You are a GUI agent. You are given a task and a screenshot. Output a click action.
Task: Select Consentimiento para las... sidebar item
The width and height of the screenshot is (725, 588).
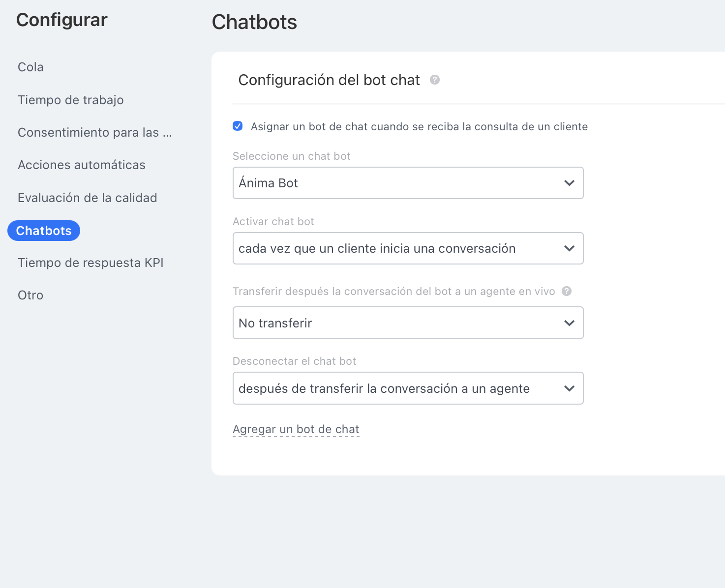click(x=94, y=132)
